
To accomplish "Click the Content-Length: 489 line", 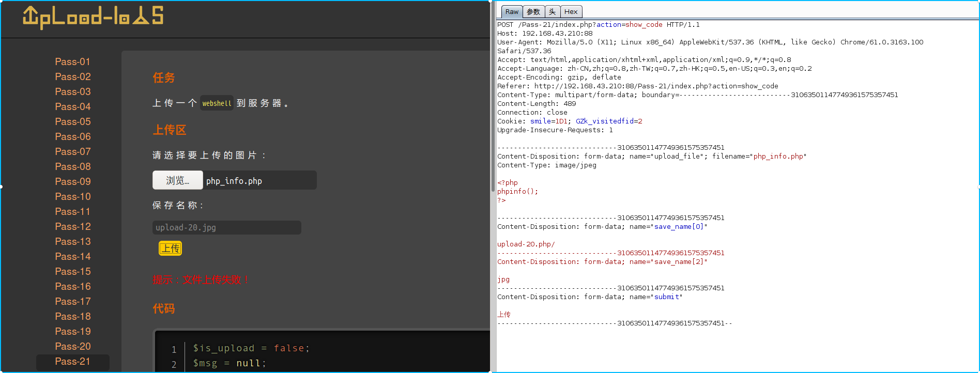I will click(x=537, y=104).
